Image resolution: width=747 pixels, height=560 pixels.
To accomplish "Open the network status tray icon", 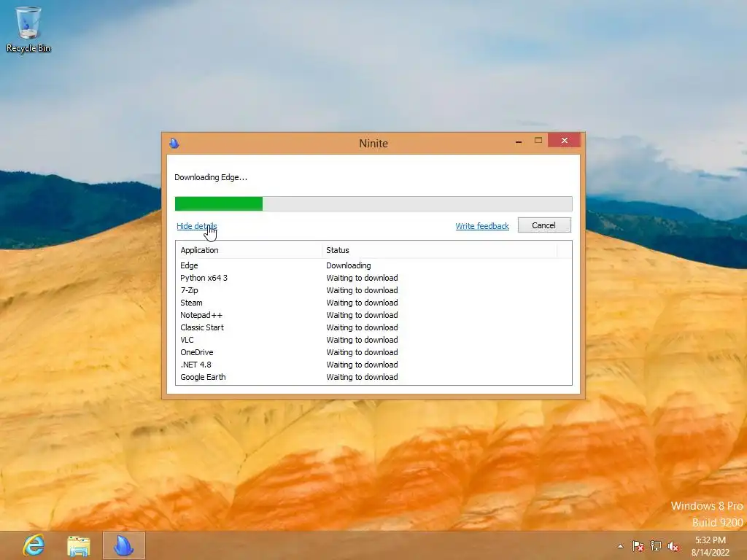I will (656, 546).
